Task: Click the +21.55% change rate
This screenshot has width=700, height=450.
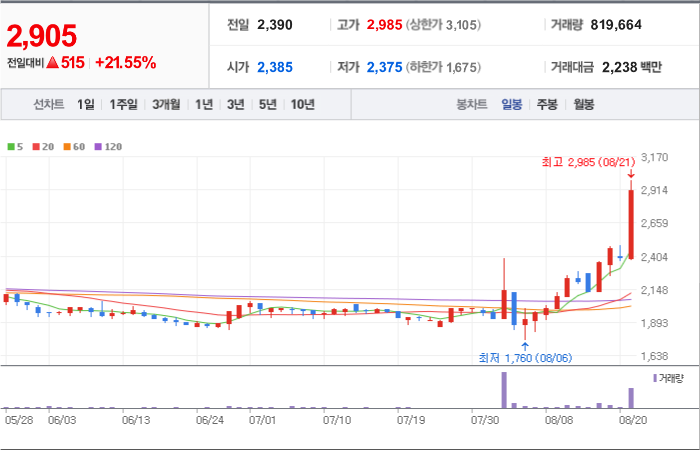Action: 125,63
